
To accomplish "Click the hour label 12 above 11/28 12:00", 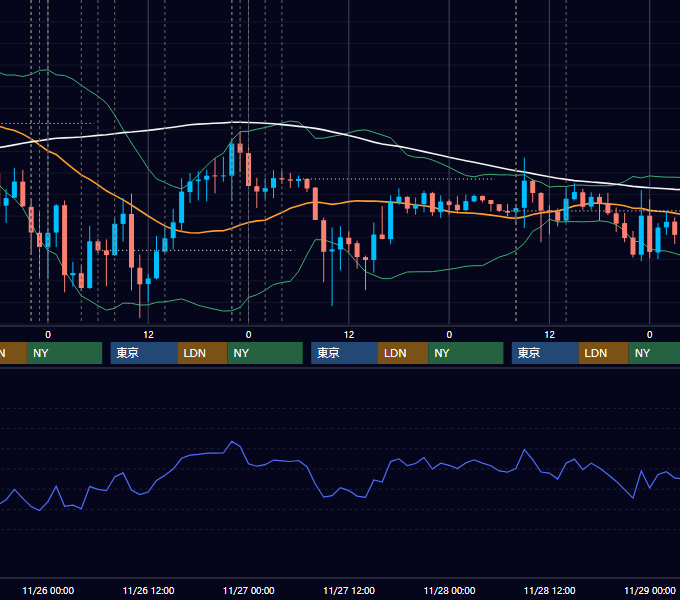I will click(x=549, y=335).
